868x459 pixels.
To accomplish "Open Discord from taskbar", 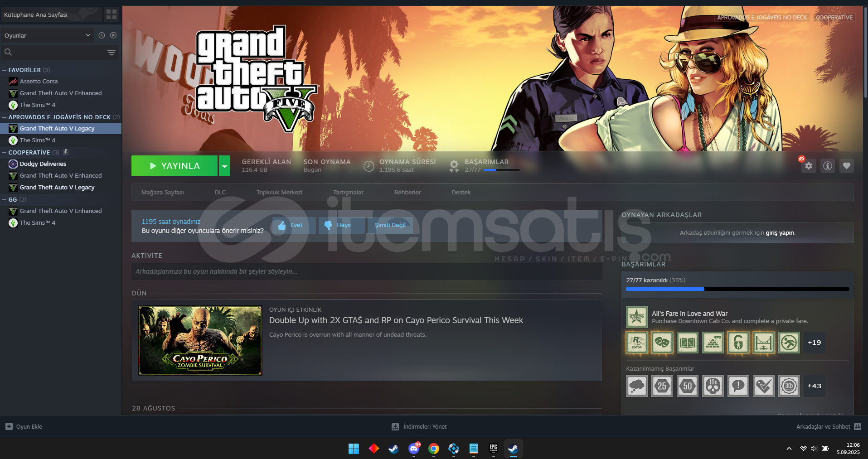I will click(414, 449).
